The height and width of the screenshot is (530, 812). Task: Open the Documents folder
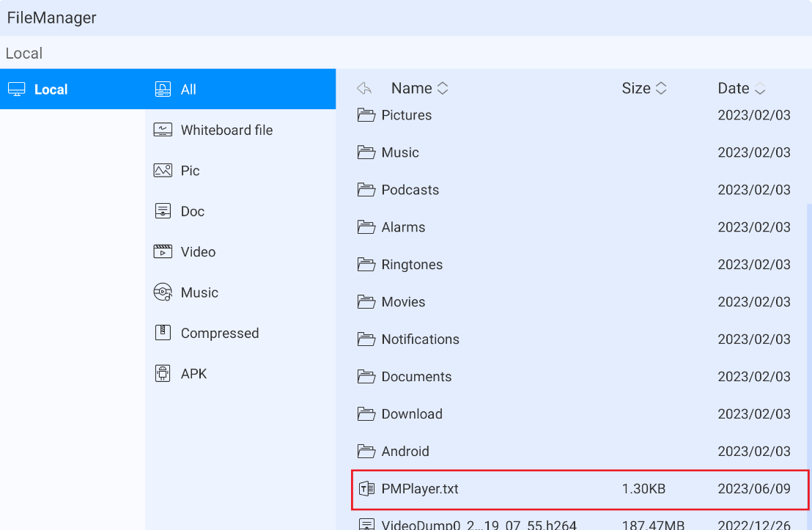(416, 377)
